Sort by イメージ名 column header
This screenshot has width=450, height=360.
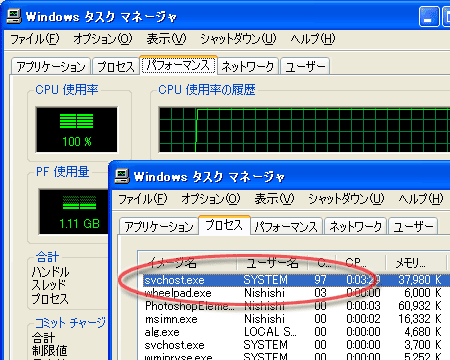click(187, 263)
